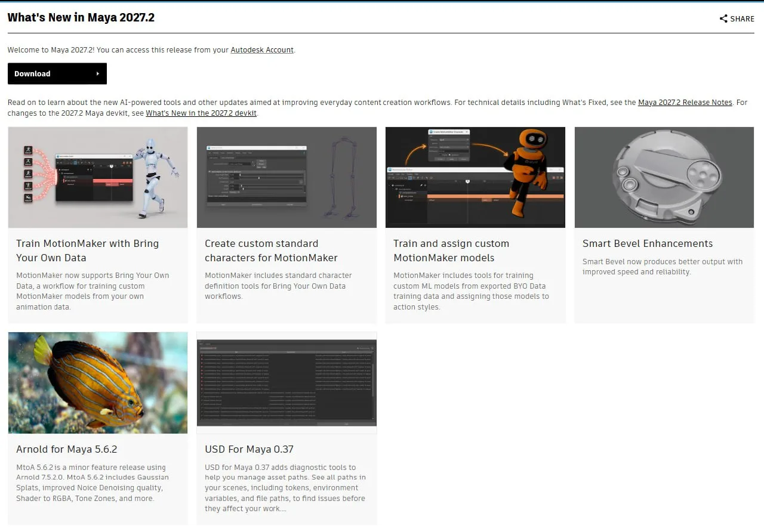Click the SHARE label text
This screenshot has height=532, width=764.
[743, 18]
